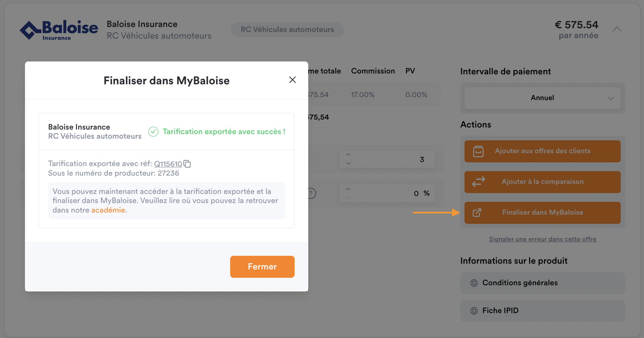Open the Annuel payment interval dropdown
Viewport: 644px width, 338px height.
(542, 98)
